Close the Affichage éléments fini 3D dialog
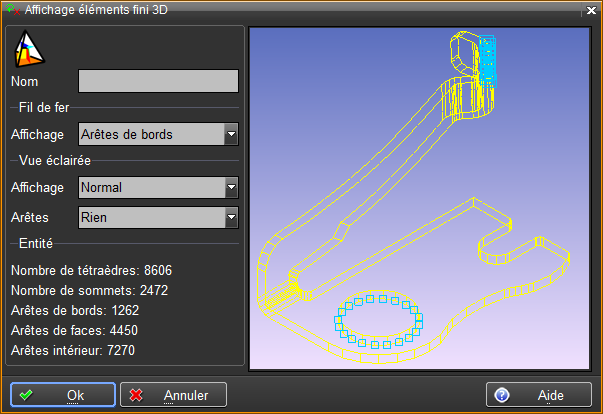Image resolution: width=603 pixels, height=414 pixels. click(591, 10)
